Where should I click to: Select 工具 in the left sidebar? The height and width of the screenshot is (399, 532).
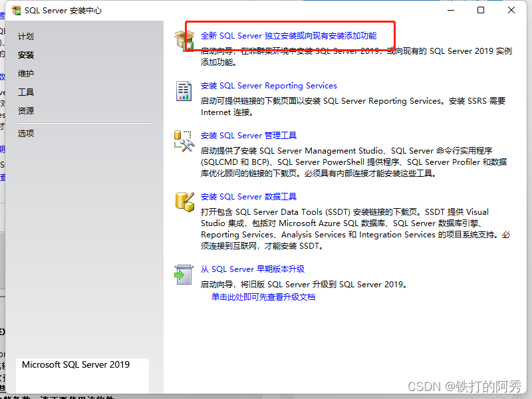pyautogui.click(x=26, y=92)
